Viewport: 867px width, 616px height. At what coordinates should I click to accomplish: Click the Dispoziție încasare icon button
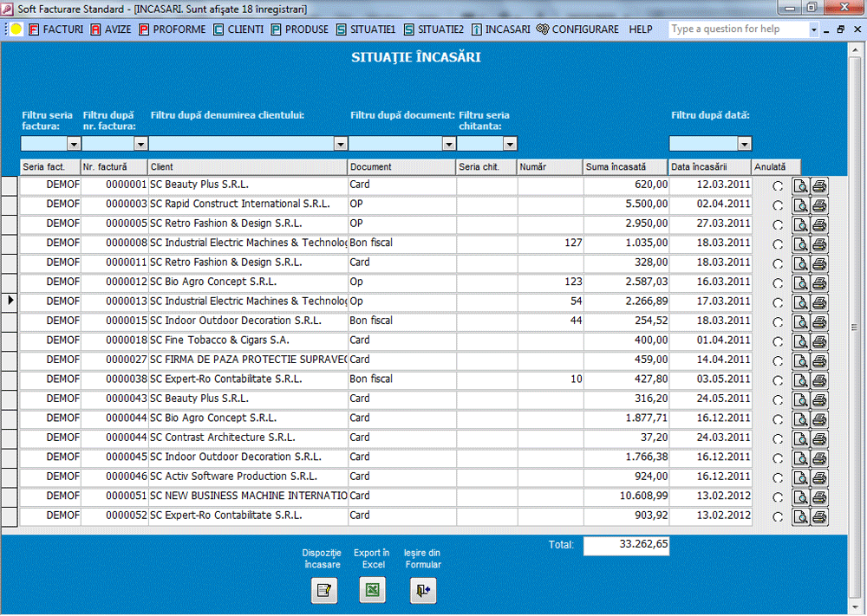point(324,591)
